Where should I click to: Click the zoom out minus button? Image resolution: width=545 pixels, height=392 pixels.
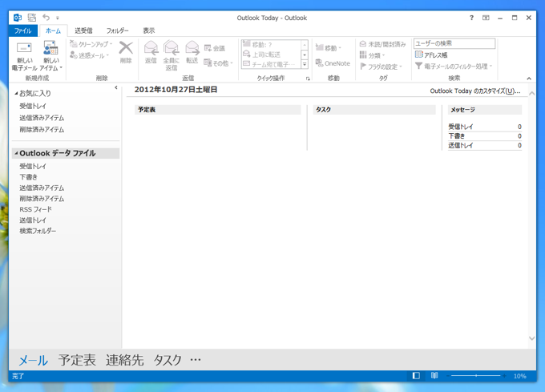pyautogui.click(x=448, y=376)
